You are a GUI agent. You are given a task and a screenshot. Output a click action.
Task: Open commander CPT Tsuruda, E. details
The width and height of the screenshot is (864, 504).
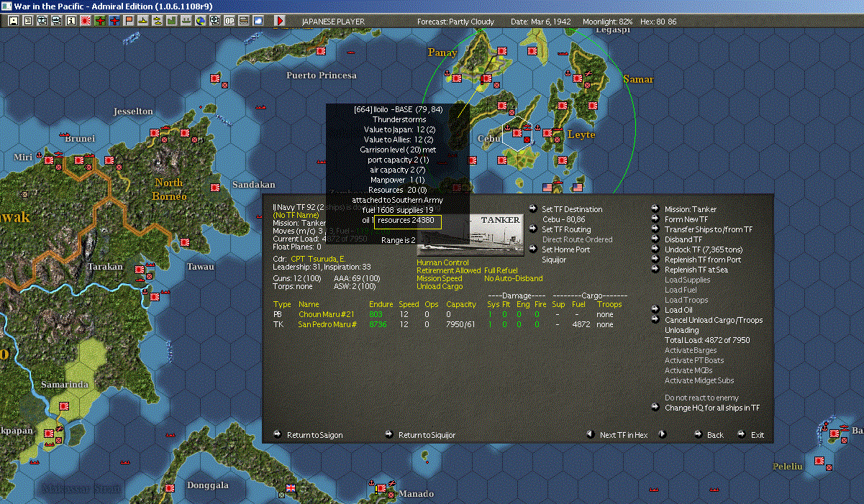tap(318, 258)
